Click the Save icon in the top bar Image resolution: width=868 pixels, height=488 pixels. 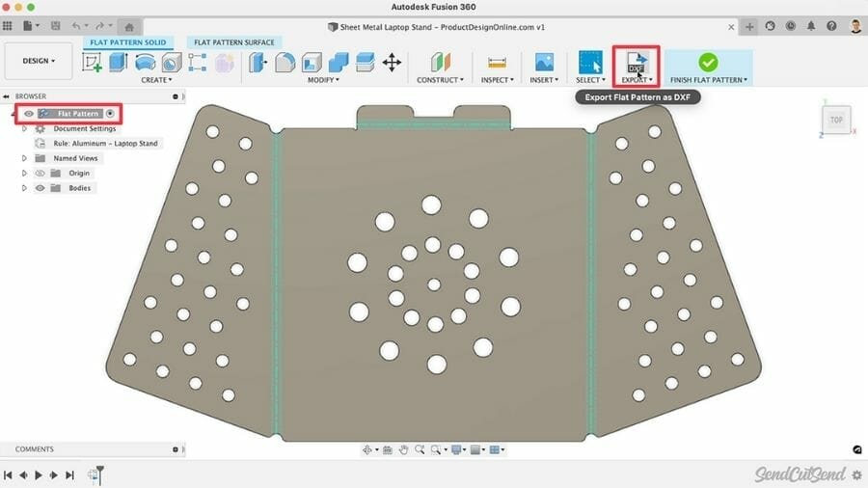click(55, 25)
